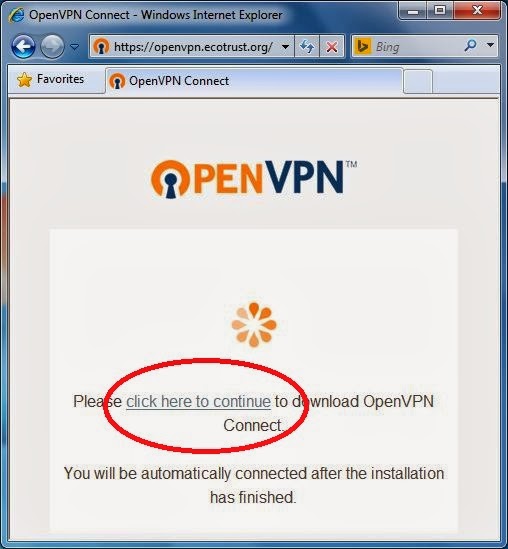
Task: Stop loading with the red X icon
Action: 332,46
